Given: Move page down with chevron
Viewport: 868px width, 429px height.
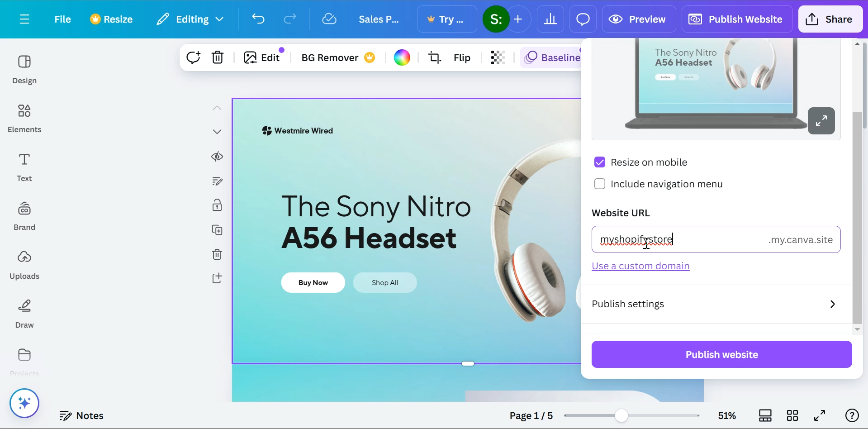Looking at the screenshot, I should pos(217,132).
